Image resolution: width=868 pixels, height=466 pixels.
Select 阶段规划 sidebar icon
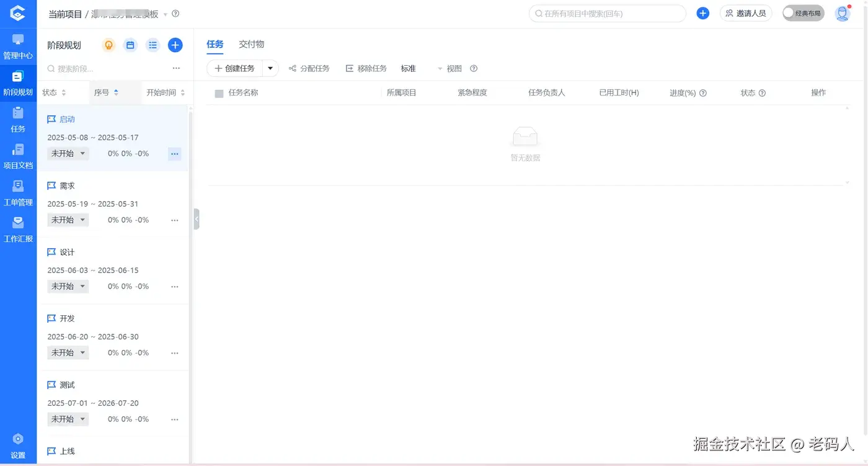point(18,84)
